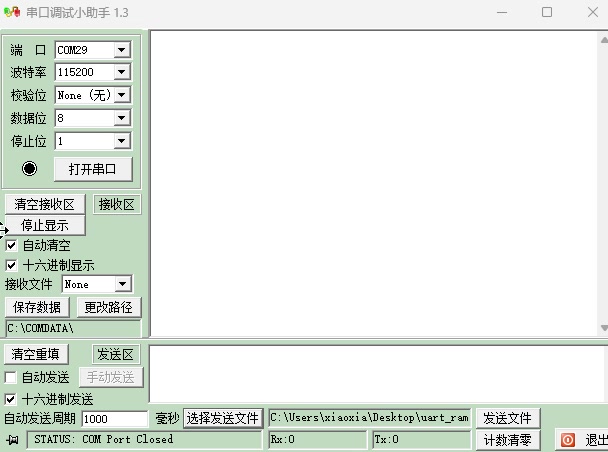Screen dimensions: 608x452
Task: Uncheck 十六进制发送 hex send option
Action: 11,399
